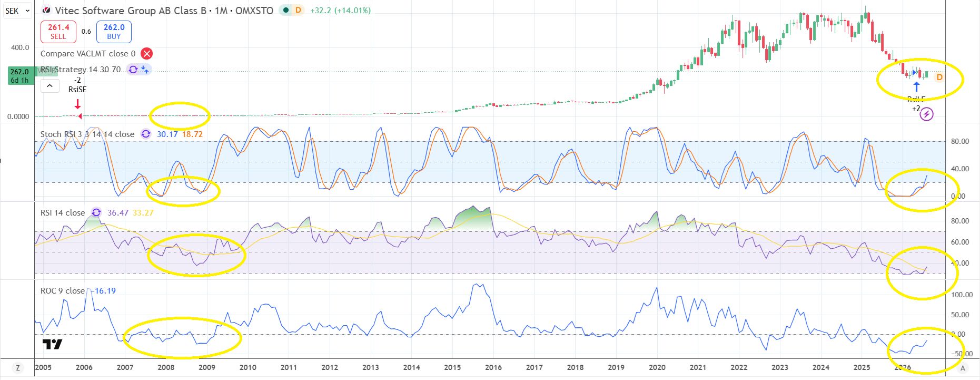Click the refresh icon beside RSI 14 close
The width and height of the screenshot is (980, 380).
click(x=96, y=212)
